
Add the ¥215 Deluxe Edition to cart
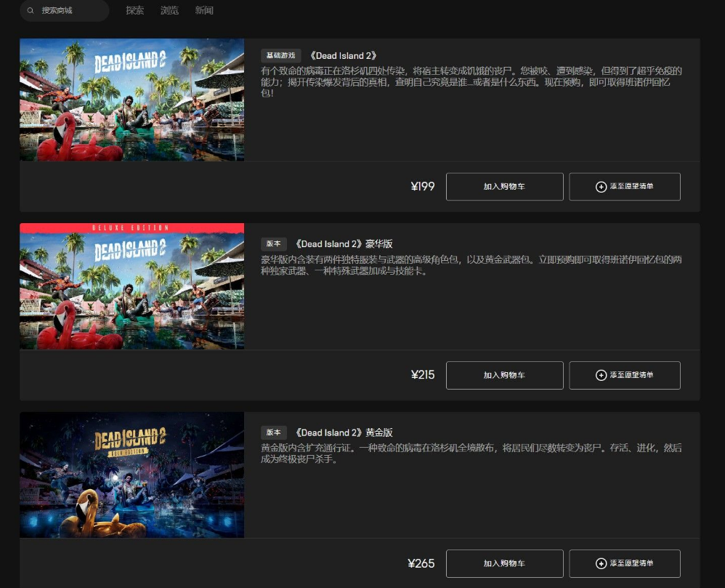click(x=504, y=375)
